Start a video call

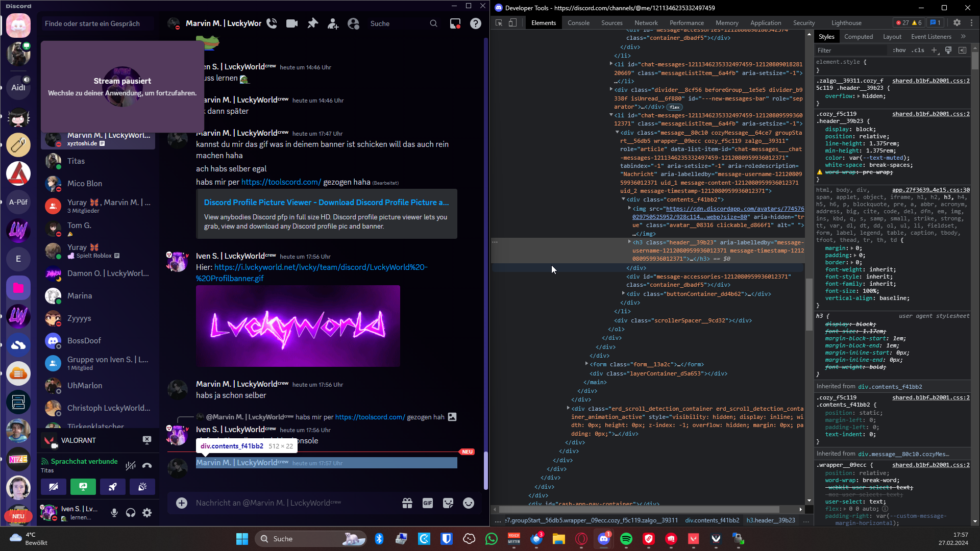[292, 23]
